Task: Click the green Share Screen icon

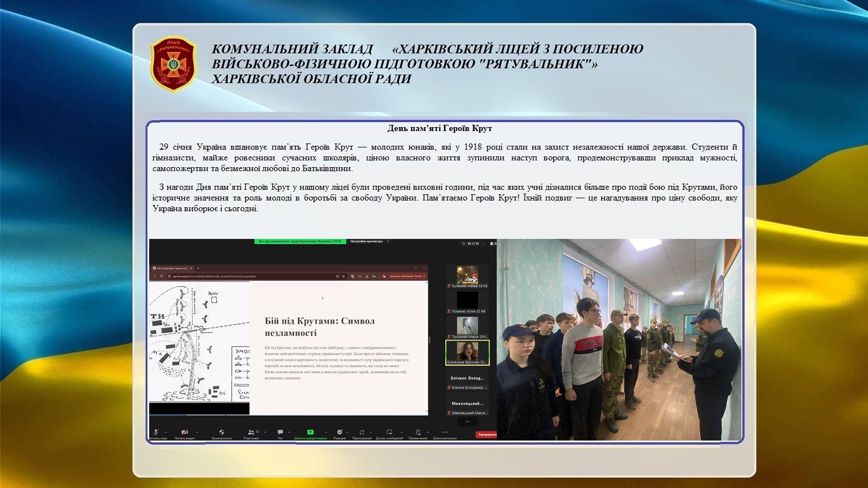Action: [310, 433]
